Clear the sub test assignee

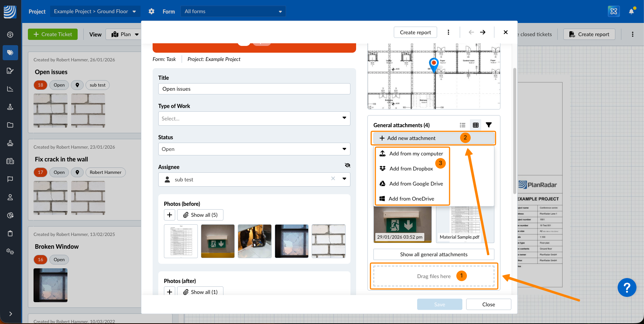(333, 179)
